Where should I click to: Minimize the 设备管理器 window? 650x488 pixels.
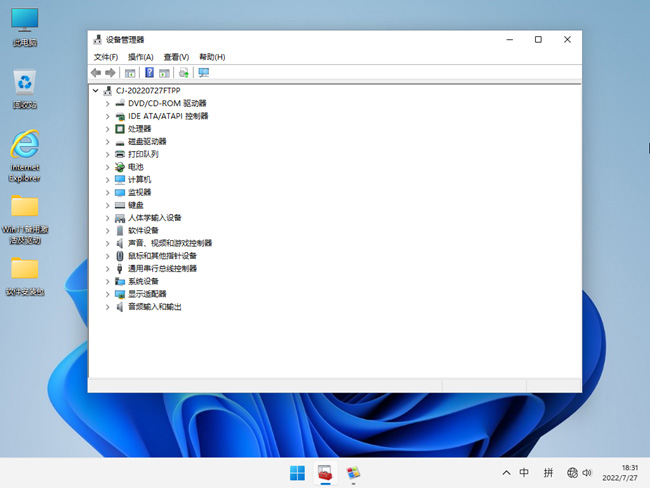(510, 39)
